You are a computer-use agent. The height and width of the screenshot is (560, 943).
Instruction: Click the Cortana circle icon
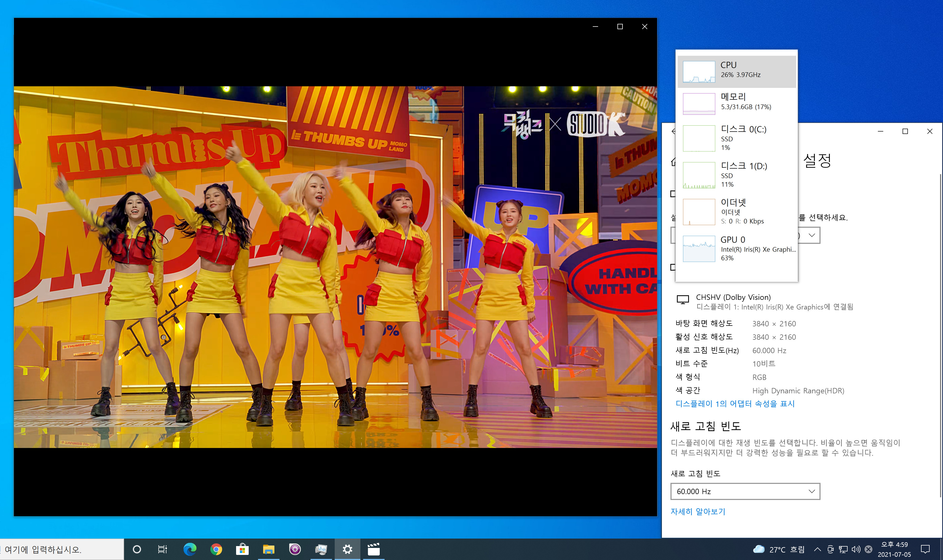click(137, 549)
